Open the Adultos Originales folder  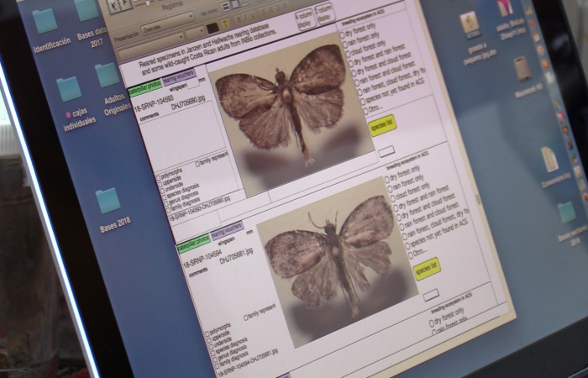107,76
